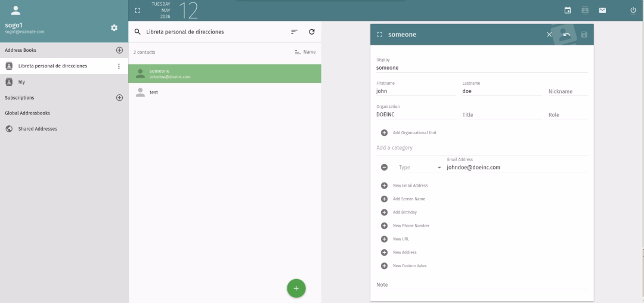The width and height of the screenshot is (644, 303).
Task: Click the Subscriptions heading
Action: point(20,98)
